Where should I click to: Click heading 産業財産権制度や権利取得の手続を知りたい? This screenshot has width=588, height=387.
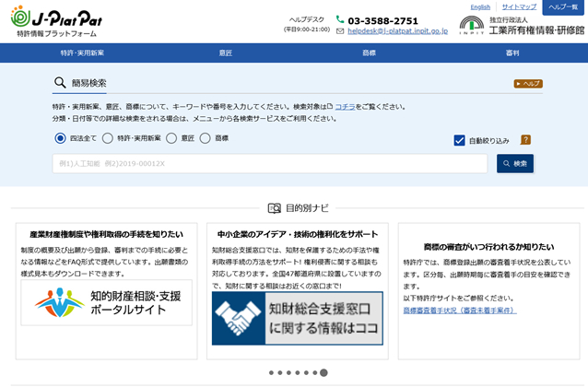click(107, 234)
